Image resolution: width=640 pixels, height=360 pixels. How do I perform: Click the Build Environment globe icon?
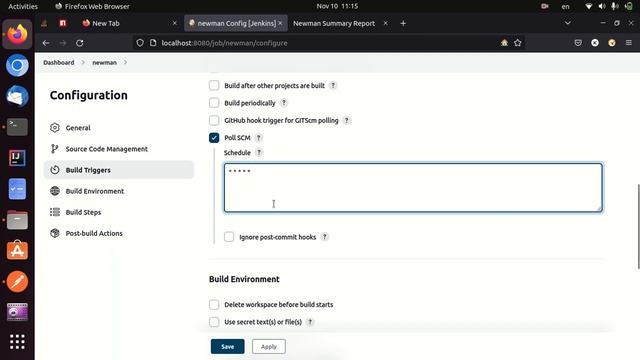[x=55, y=191]
